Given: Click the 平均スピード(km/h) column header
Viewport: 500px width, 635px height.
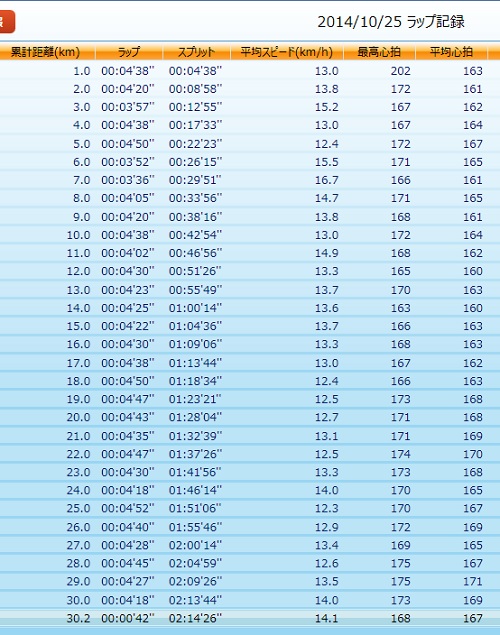Looking at the screenshot, I should pyautogui.click(x=287, y=53).
